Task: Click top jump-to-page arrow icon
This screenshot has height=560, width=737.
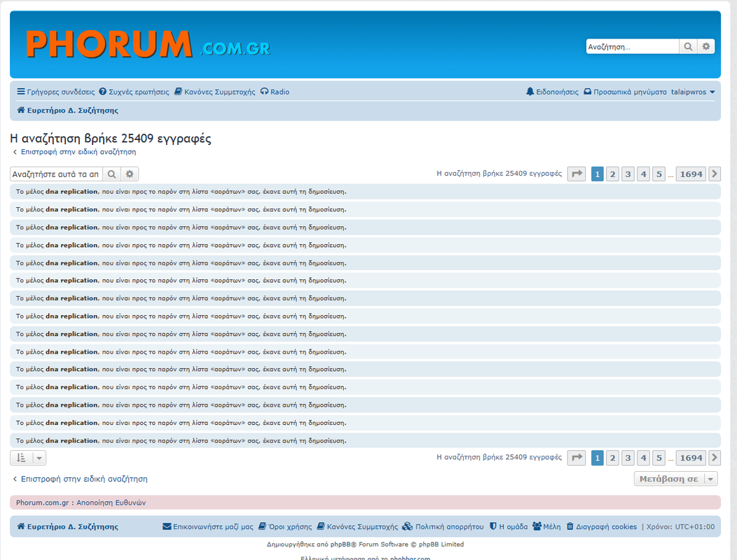Action: tap(577, 174)
